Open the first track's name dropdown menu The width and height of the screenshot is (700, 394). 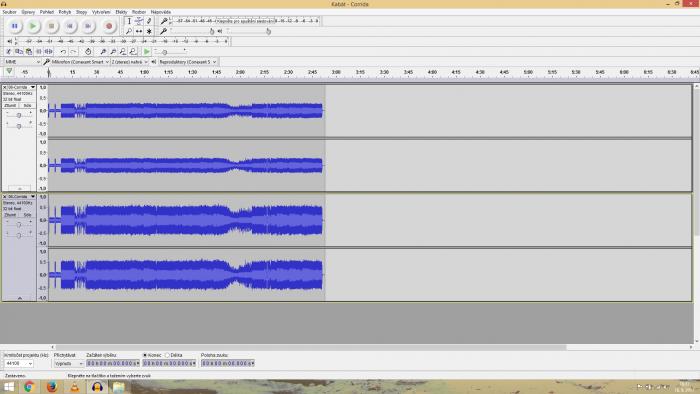[x=33, y=87]
